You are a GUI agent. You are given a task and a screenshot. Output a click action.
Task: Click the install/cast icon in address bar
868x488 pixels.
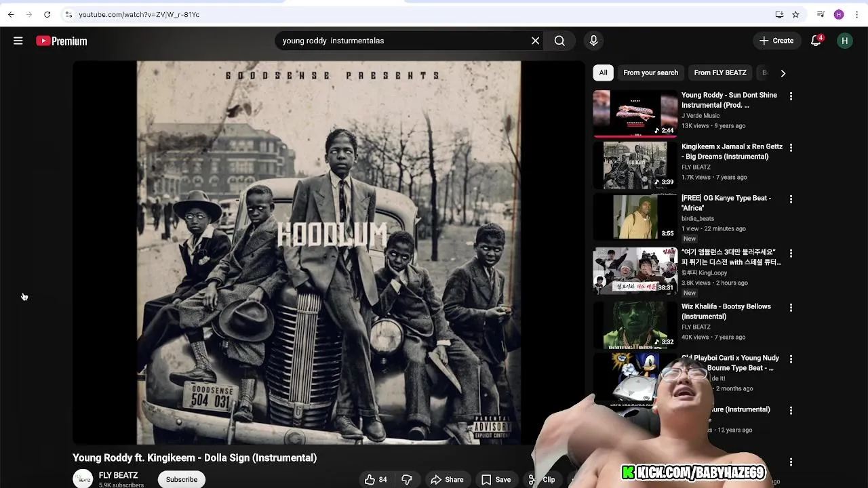(x=779, y=14)
